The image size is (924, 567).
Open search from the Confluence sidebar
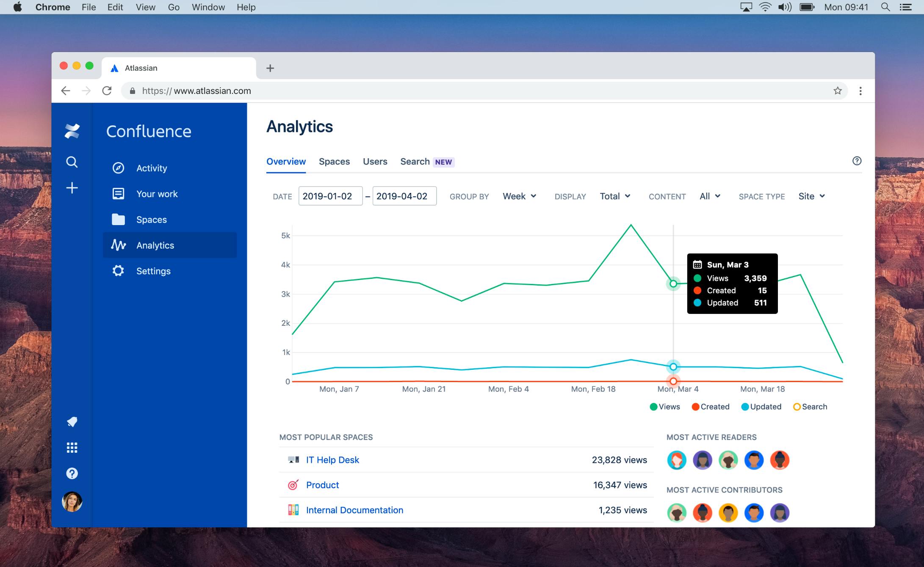click(x=72, y=162)
